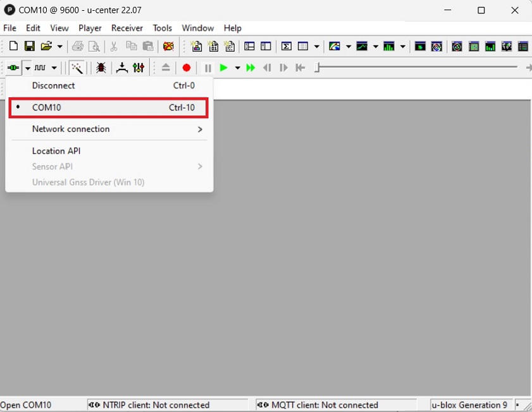532x412 pixels.
Task: Choose Disconnect from the port menu
Action: pyautogui.click(x=54, y=85)
